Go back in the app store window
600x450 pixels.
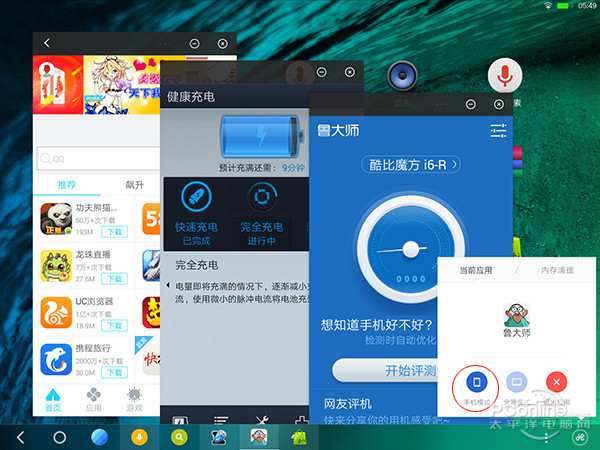(47, 43)
